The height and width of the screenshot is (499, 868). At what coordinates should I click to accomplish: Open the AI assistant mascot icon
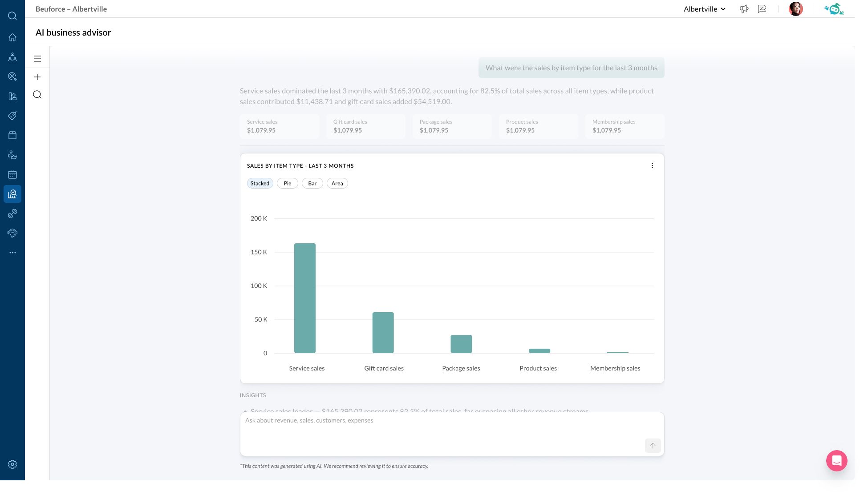pos(834,9)
